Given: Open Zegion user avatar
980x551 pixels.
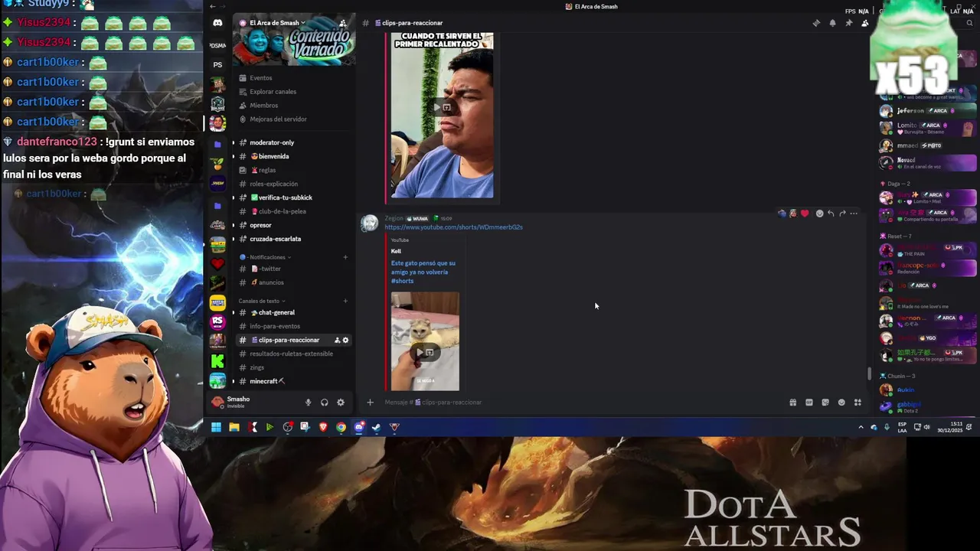Looking at the screenshot, I should [370, 223].
